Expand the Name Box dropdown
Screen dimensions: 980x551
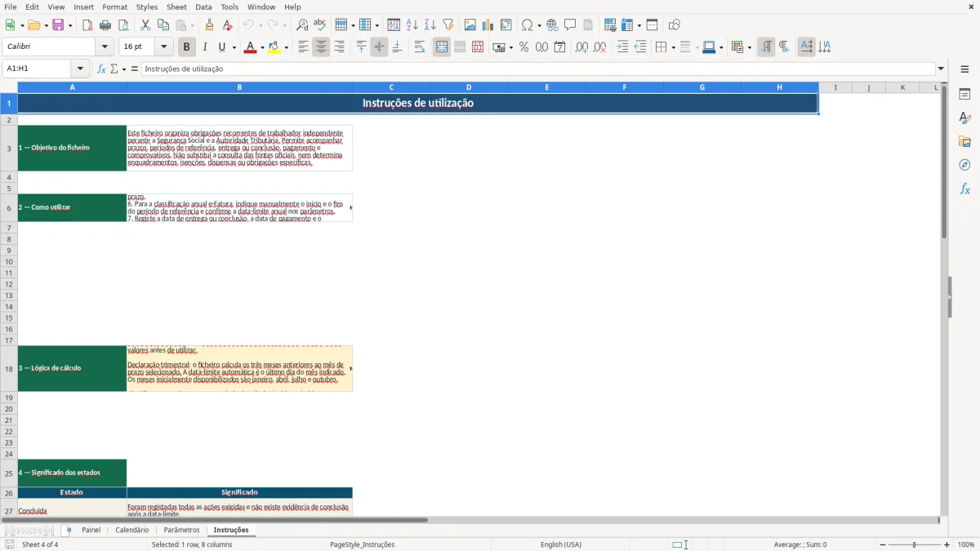[80, 69]
